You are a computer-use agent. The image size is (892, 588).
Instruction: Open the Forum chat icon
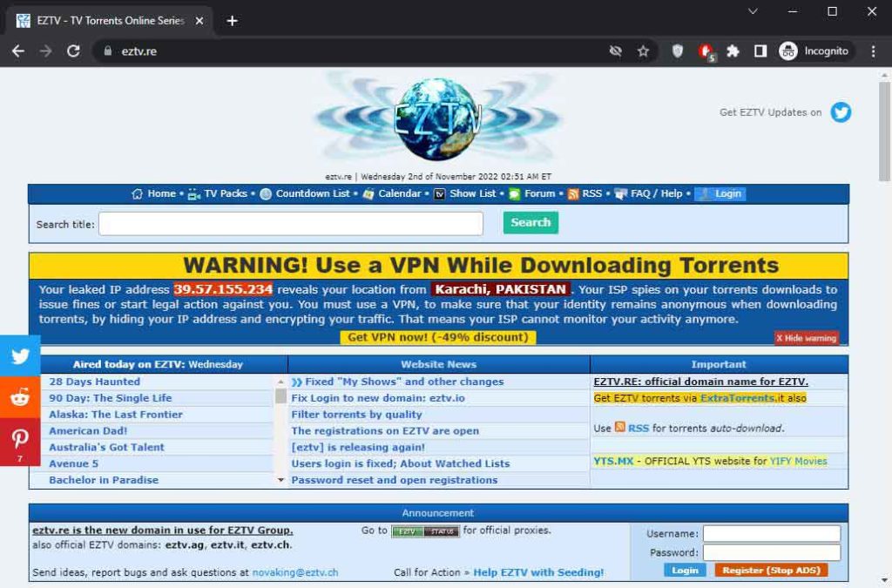coord(513,193)
